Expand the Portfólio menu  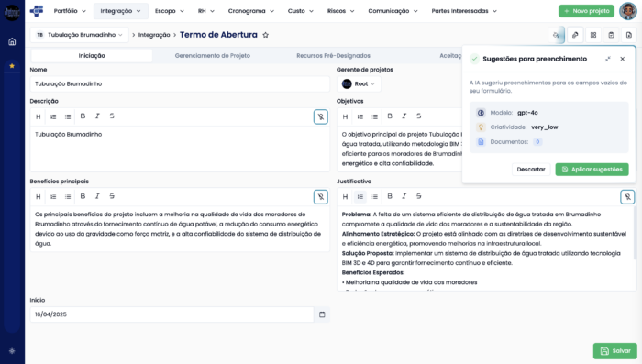pyautogui.click(x=70, y=11)
